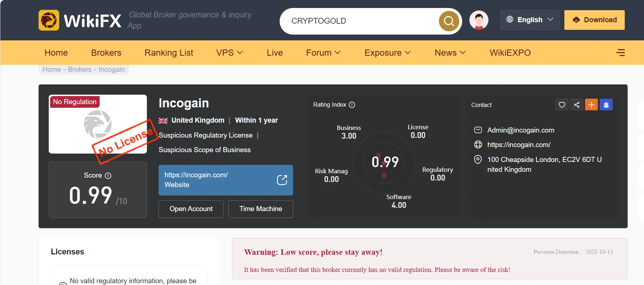Open the Brokers nav item
Viewport: 644px width, 285px height.
click(106, 53)
